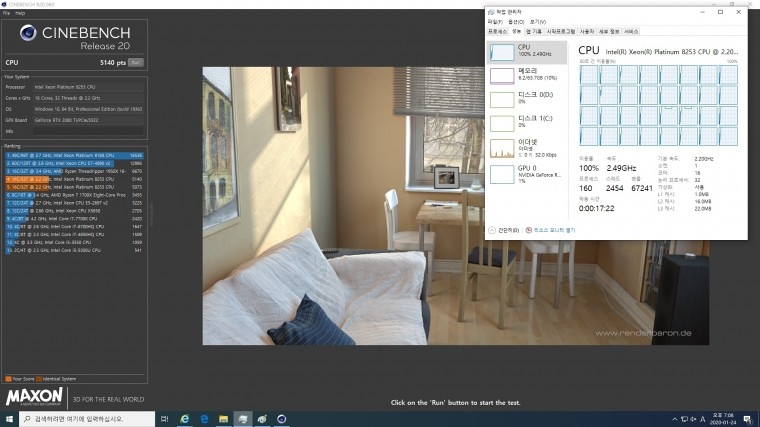760x427 pixels.
Task: Switch to Task Manager Performance (성능) tab
Action: (517, 32)
